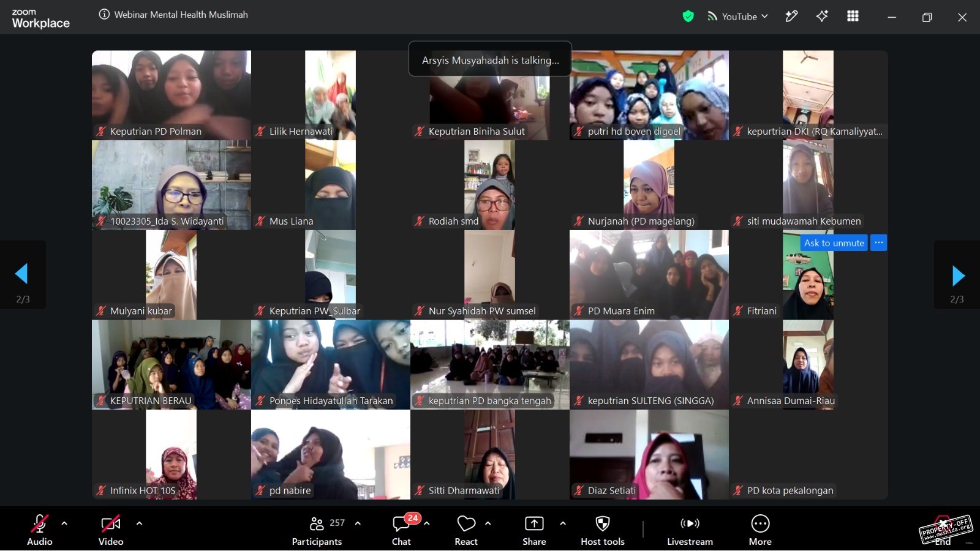Select the Keputrian PD Polman video tile
Image resolution: width=980 pixels, height=551 pixels.
(x=171, y=95)
